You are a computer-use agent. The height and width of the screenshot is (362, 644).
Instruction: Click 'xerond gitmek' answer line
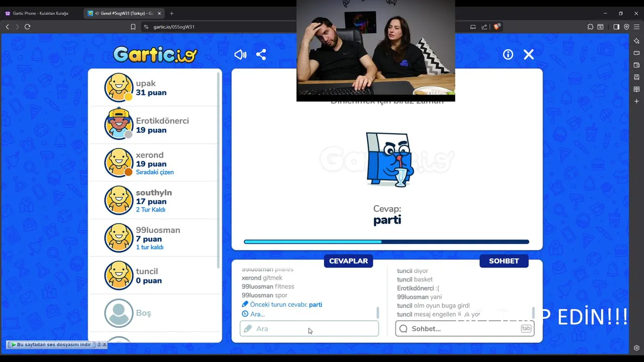pos(262,278)
